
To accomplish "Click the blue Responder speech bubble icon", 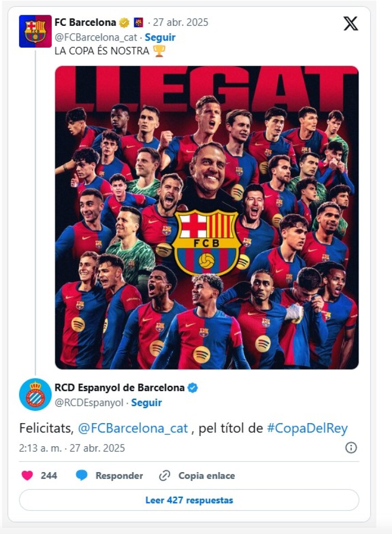I will pyautogui.click(x=82, y=476).
